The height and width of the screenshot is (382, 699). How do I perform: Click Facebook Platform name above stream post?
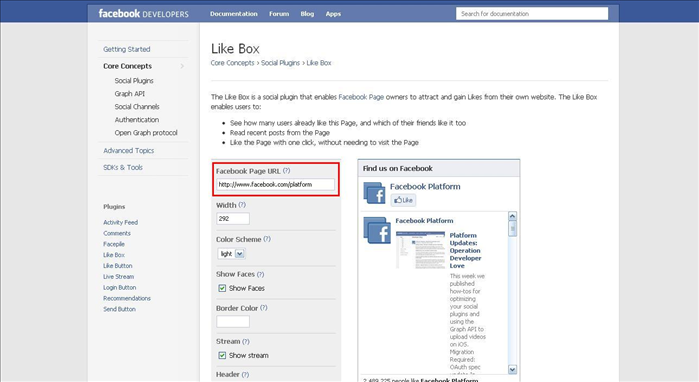coord(424,221)
